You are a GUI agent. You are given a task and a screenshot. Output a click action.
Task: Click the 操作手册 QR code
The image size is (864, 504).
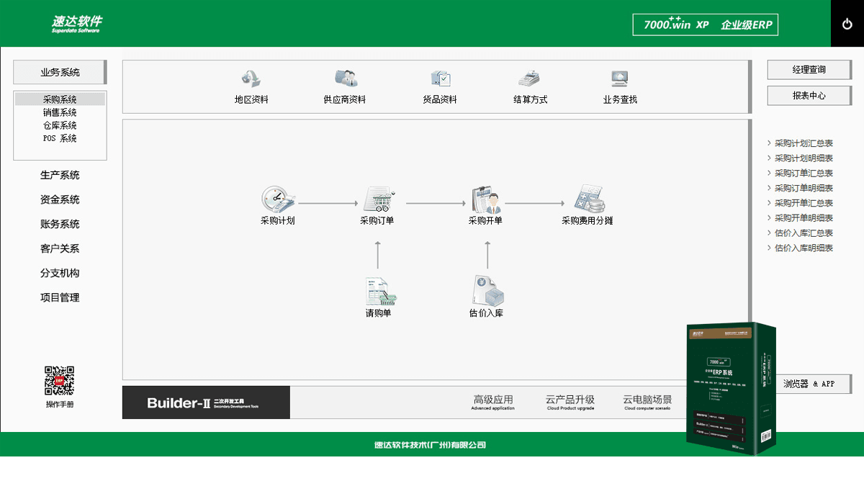[x=60, y=381]
